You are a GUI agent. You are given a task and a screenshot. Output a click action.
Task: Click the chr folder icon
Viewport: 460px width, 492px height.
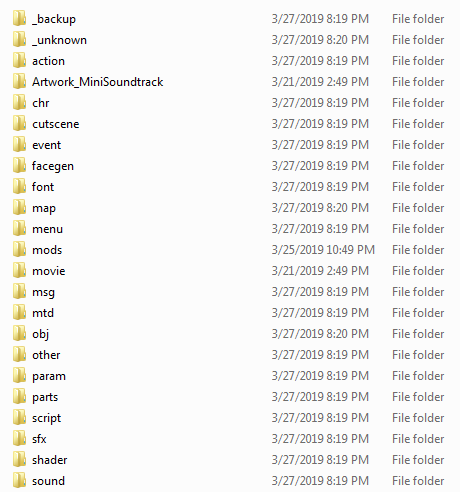coord(19,102)
